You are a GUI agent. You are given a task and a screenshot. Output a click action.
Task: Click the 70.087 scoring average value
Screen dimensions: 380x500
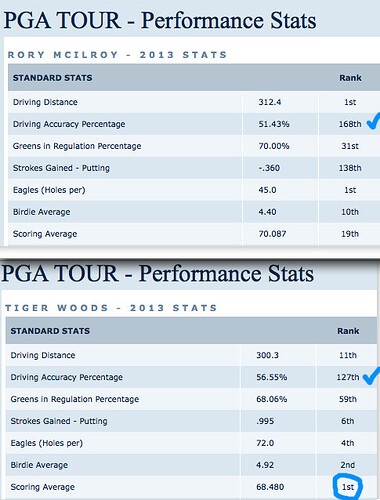click(x=272, y=234)
